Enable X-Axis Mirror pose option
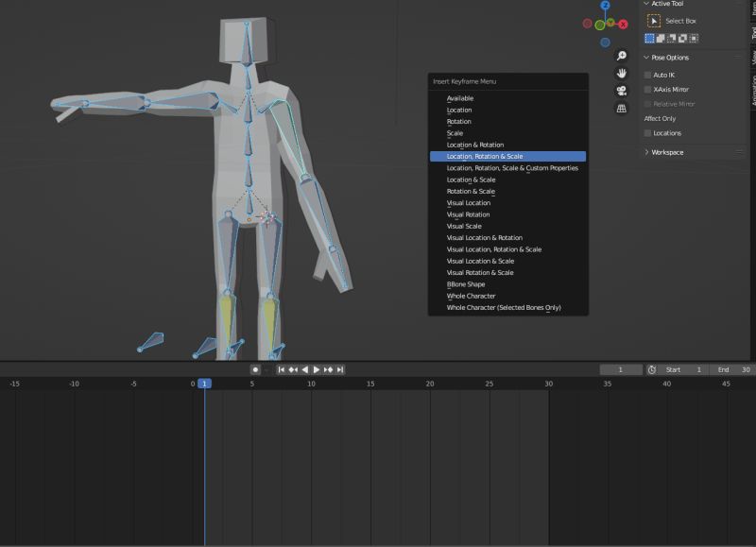The image size is (756, 547). pos(647,89)
